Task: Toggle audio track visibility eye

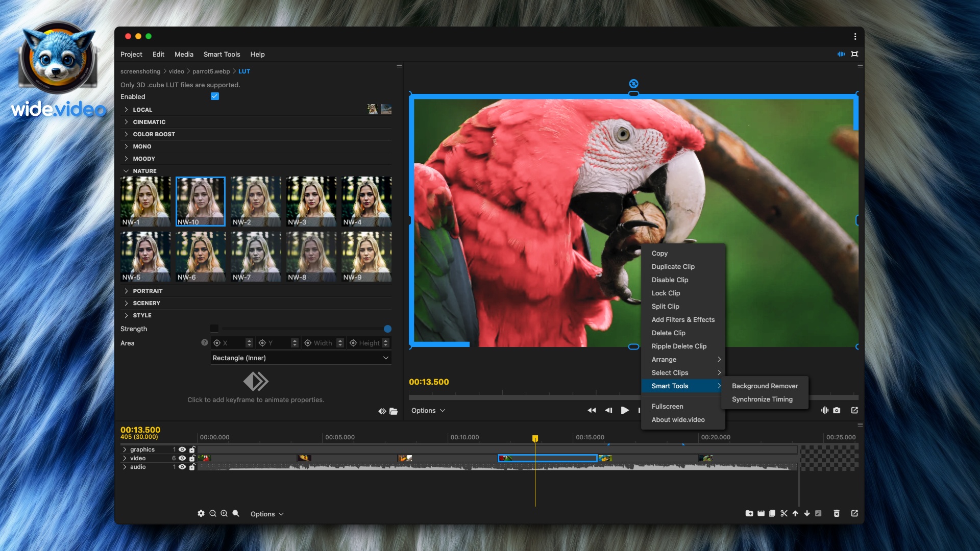Action: (182, 467)
